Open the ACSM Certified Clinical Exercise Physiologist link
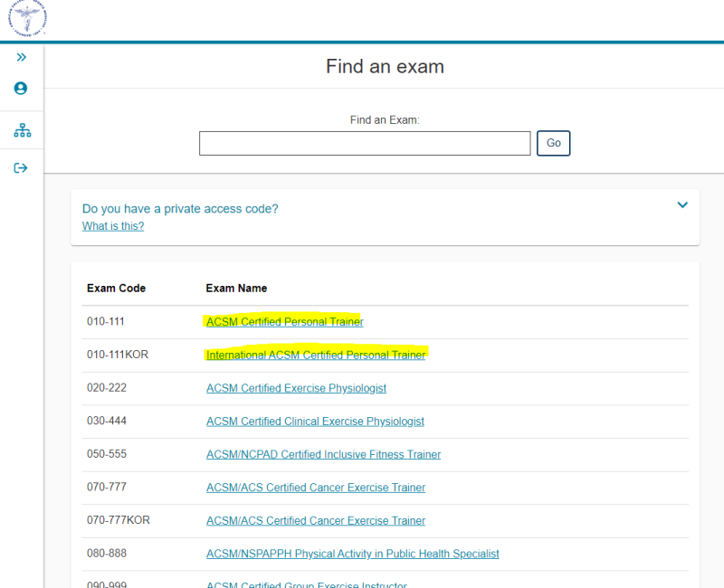724x588 pixels. click(x=315, y=422)
